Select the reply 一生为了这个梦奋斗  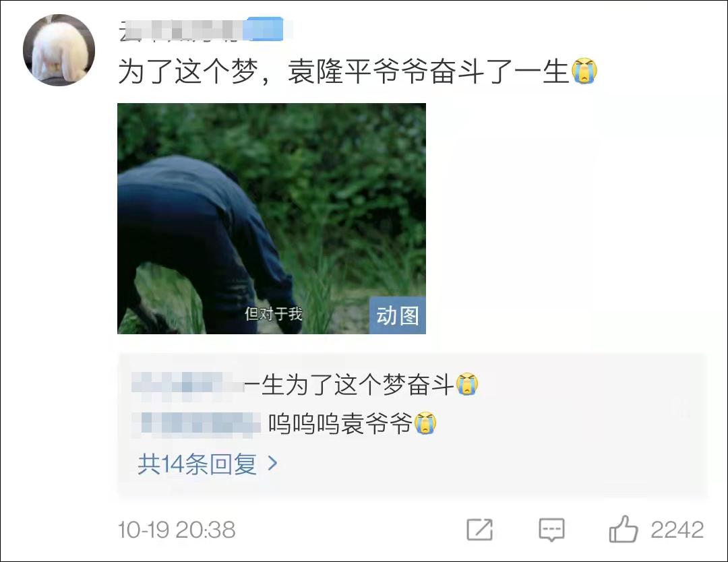pos(348,385)
